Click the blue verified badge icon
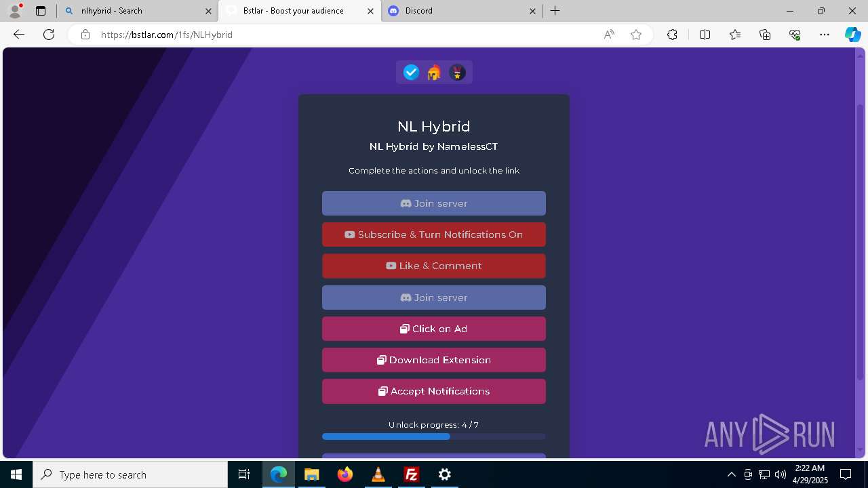This screenshot has width=868, height=488. click(x=411, y=73)
